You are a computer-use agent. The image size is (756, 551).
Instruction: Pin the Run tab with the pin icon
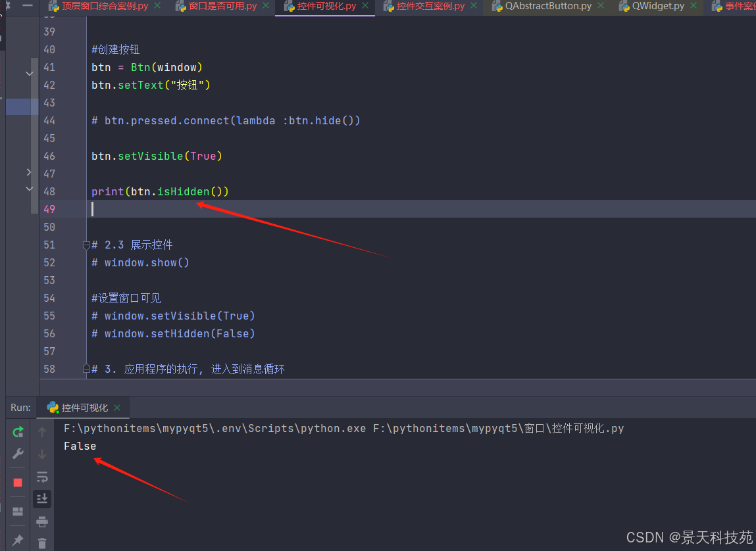pos(18,540)
